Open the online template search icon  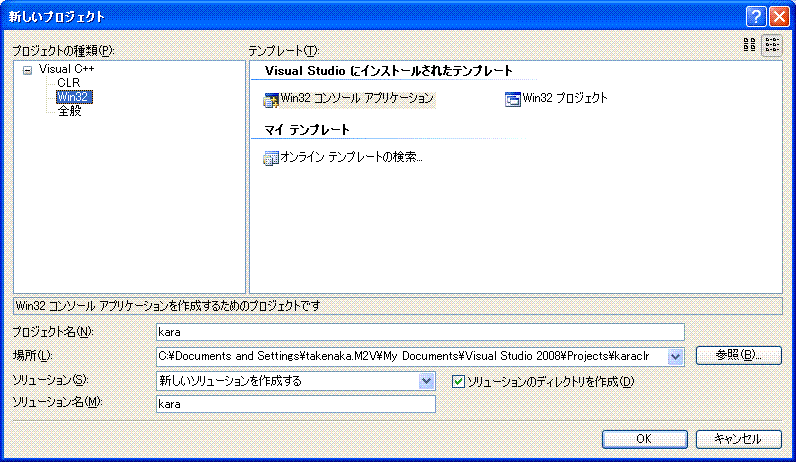click(x=271, y=158)
